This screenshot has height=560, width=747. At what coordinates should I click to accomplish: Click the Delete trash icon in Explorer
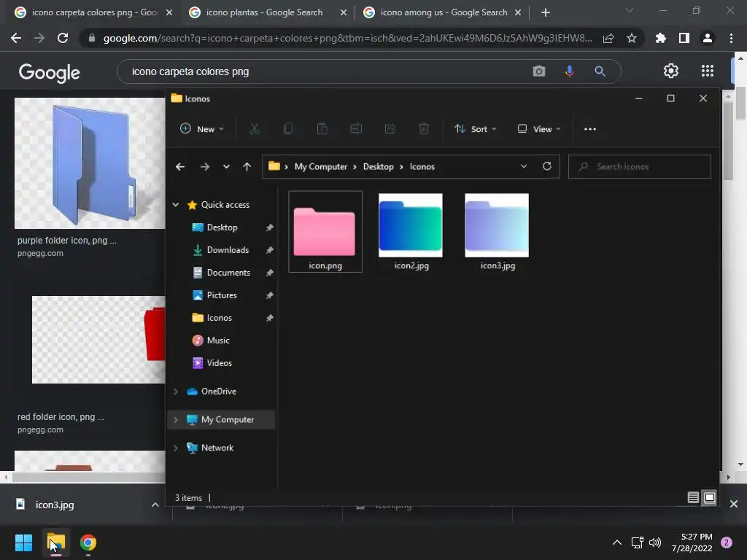(424, 129)
